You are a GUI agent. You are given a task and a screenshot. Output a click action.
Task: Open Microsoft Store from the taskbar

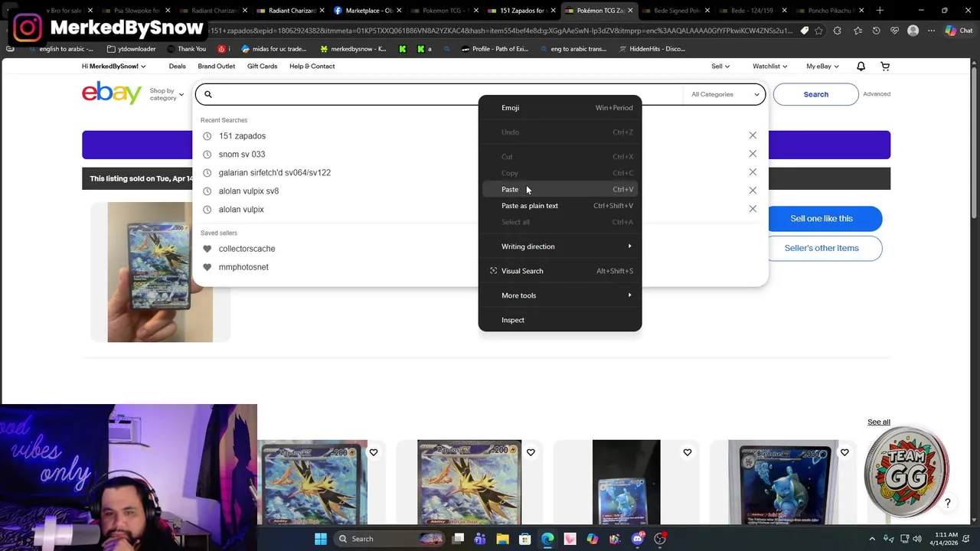524,539
